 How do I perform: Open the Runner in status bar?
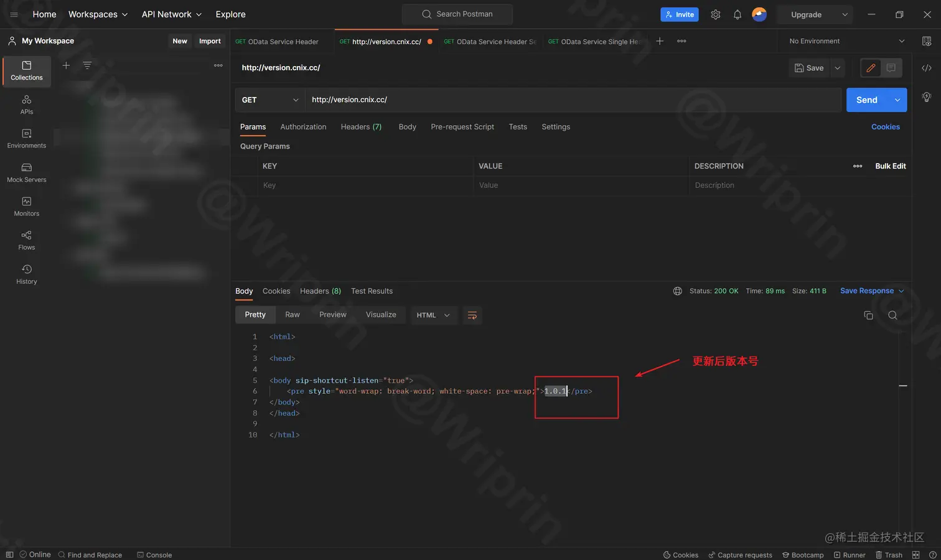(x=850, y=555)
